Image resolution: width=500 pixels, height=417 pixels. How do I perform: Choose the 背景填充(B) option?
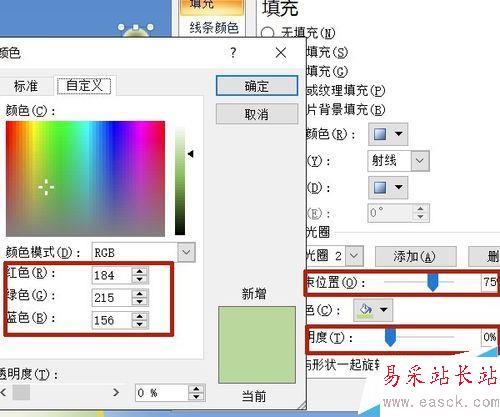coord(345,109)
